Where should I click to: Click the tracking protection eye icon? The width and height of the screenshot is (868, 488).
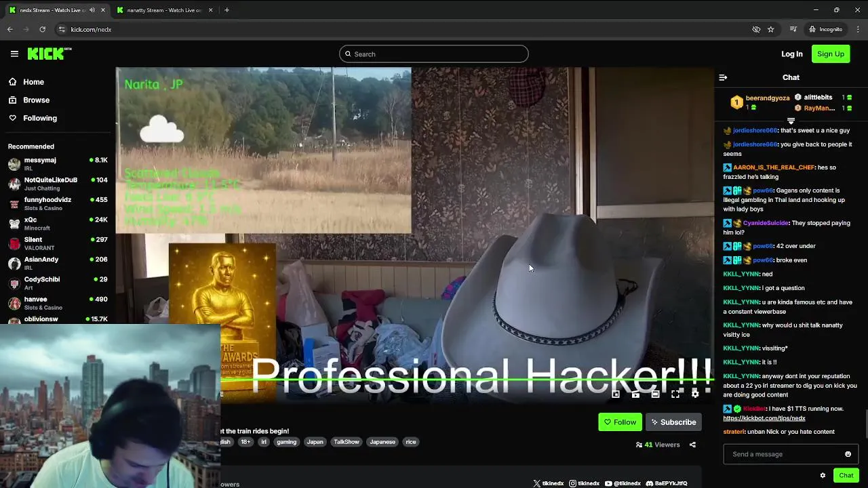pos(756,29)
